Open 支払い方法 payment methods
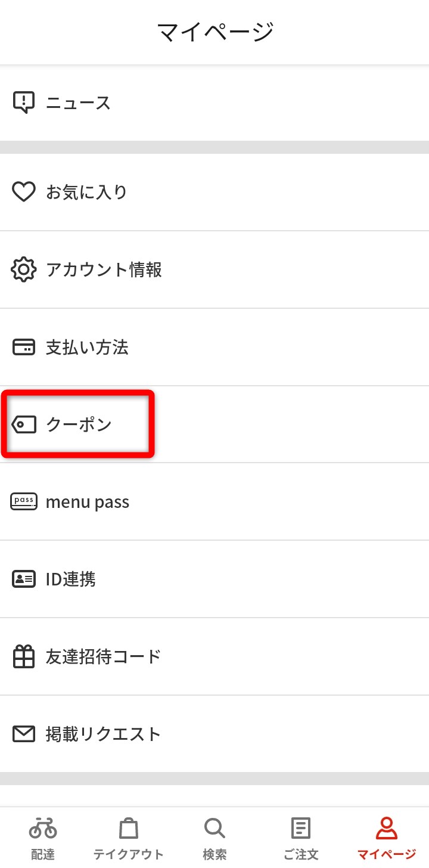429x868 pixels. coord(87,347)
